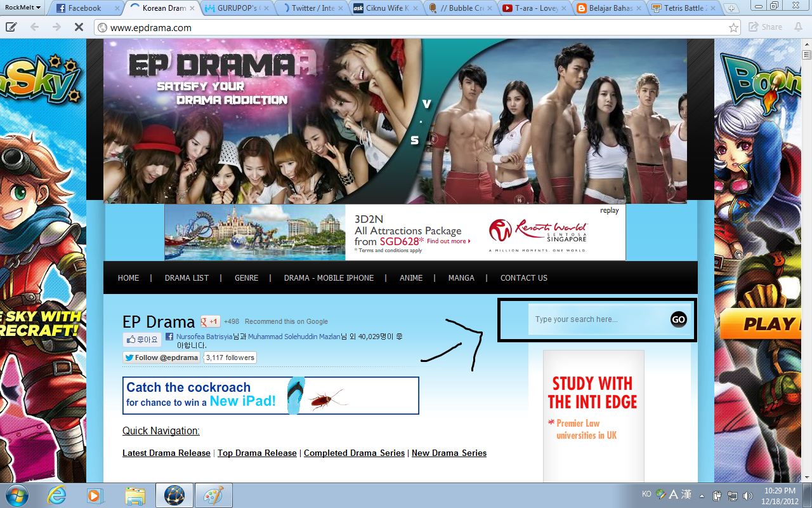Toggle the Hanja conversion 漢 button
812x508 pixels.
685,494
